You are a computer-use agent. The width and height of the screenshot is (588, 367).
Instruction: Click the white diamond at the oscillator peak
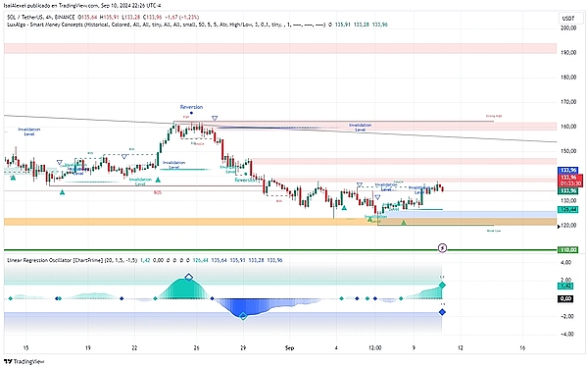[189, 278]
